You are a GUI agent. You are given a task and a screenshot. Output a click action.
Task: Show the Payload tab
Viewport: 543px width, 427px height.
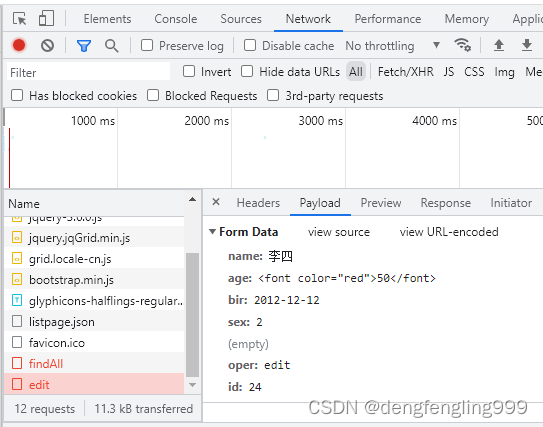[320, 203]
